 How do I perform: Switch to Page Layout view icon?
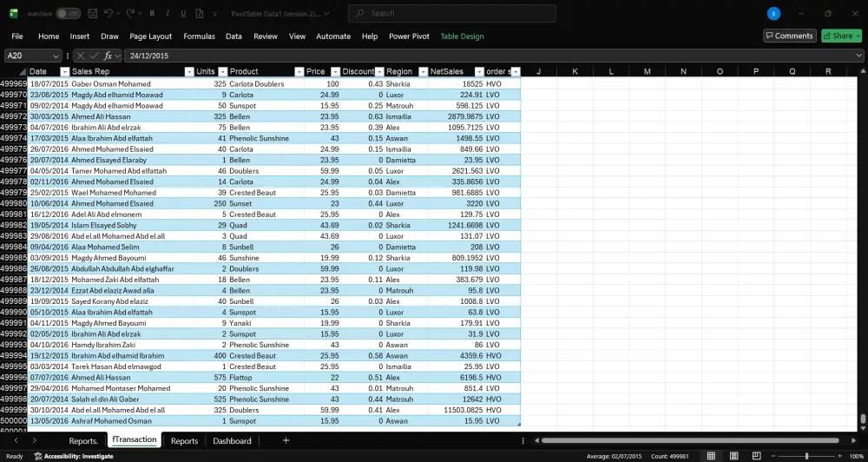tap(733, 456)
